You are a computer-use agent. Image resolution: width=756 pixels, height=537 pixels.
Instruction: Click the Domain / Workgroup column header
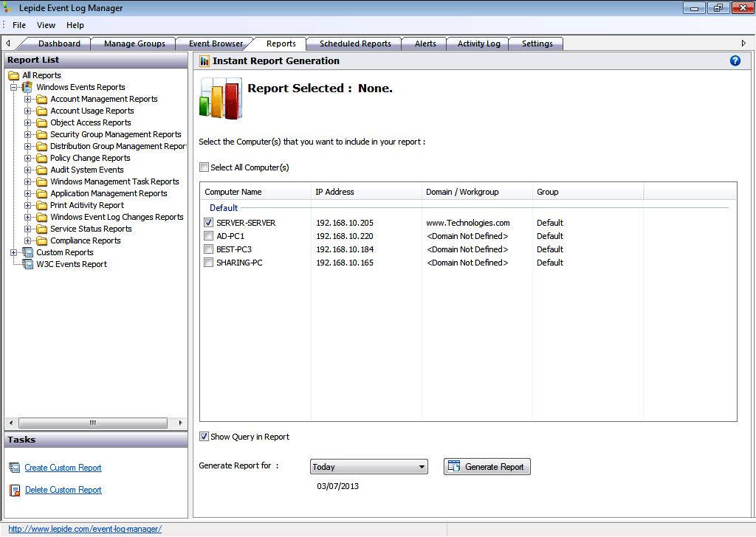478,192
